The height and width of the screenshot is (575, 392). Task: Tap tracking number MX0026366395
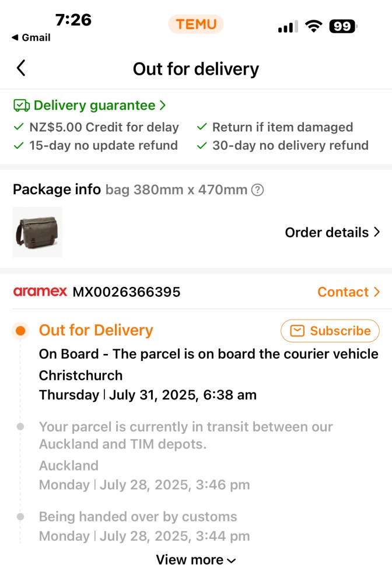pos(127,292)
